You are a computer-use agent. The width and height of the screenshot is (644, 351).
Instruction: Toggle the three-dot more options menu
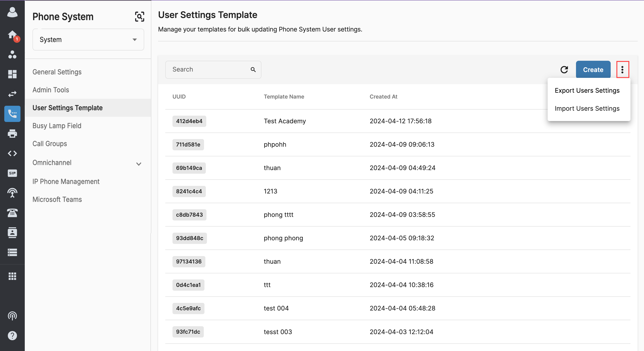[623, 70]
